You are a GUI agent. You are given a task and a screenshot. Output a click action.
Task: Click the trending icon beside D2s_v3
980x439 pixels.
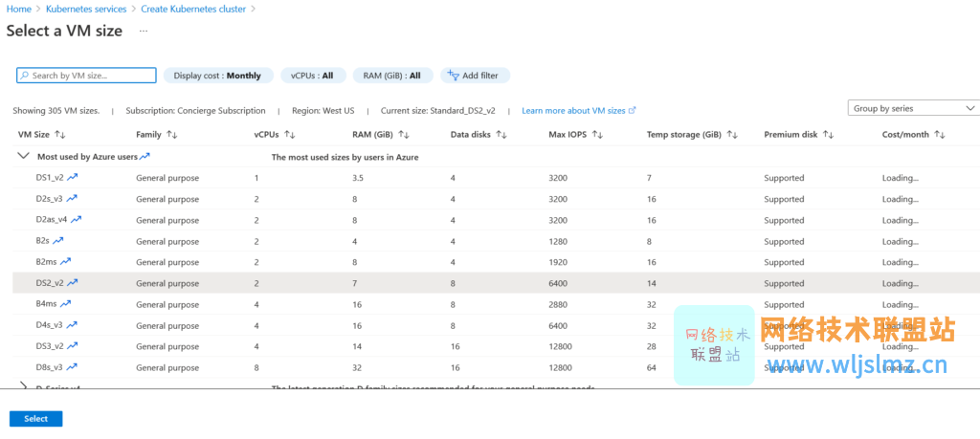pos(72,198)
